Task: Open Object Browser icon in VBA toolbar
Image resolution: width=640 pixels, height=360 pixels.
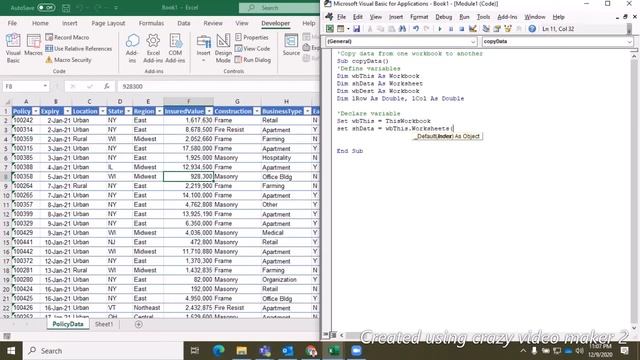Action: tap(508, 29)
